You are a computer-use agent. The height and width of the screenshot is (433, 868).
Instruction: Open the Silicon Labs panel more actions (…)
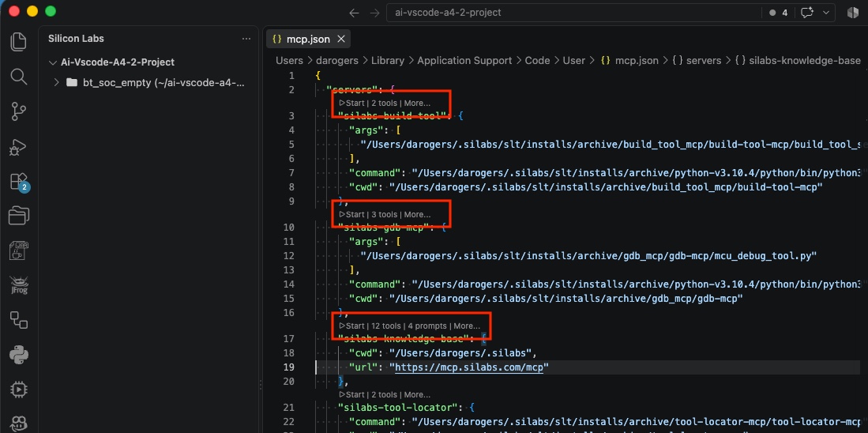point(246,39)
